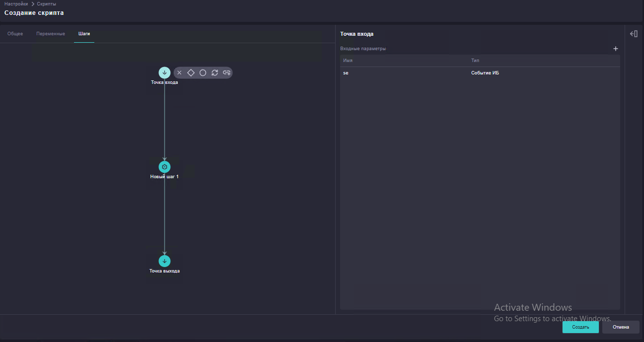Collapse the right side panel
The height and width of the screenshot is (342, 644).
[x=634, y=34]
